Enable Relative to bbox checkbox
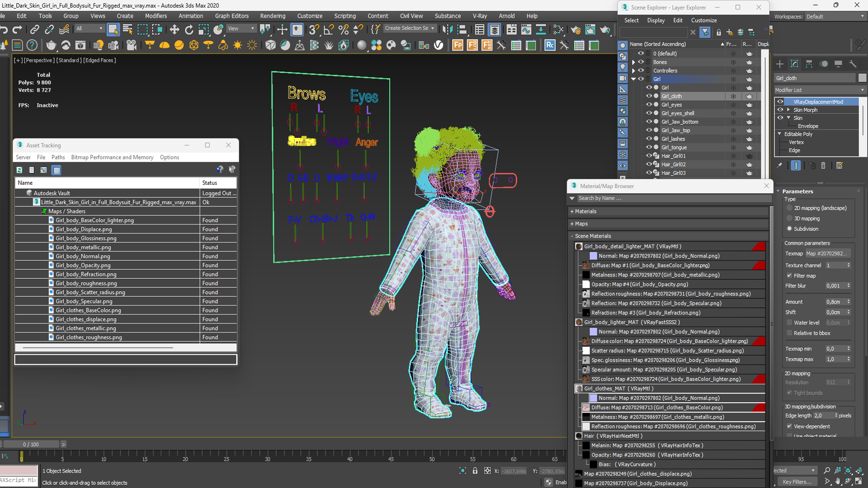Screen dimensions: 868x488 [789, 333]
